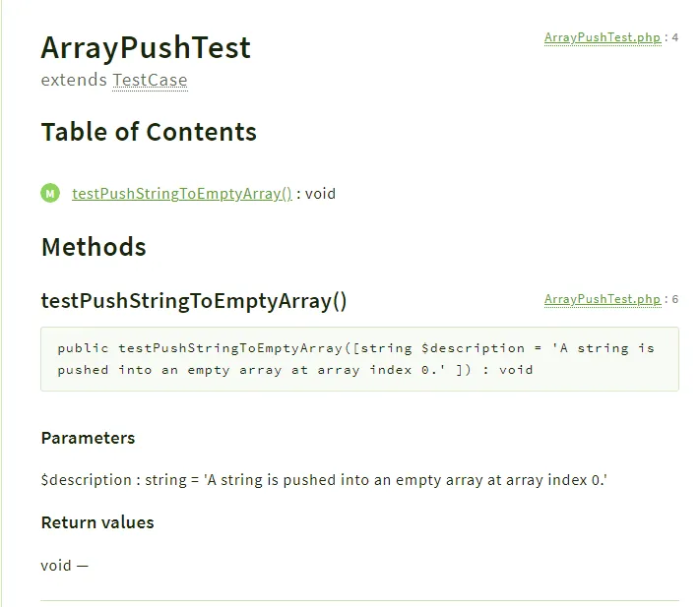This screenshot has width=700, height=607.
Task: Open ArrayPushTest.php link beside method heading
Action: 603,299
